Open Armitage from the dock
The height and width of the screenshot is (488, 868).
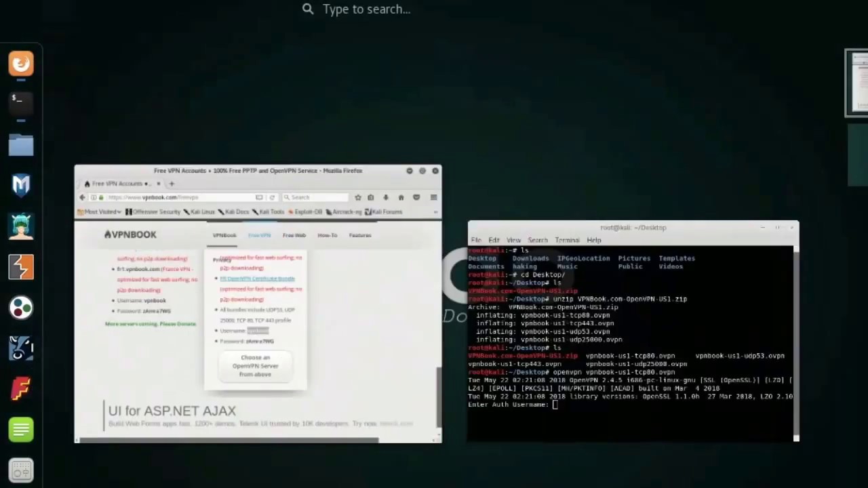tap(21, 226)
